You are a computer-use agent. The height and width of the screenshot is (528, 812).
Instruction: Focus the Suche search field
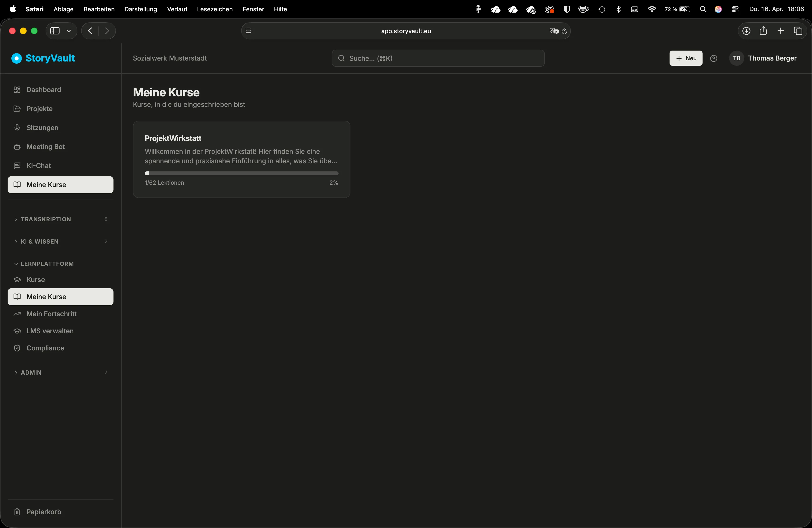point(438,58)
